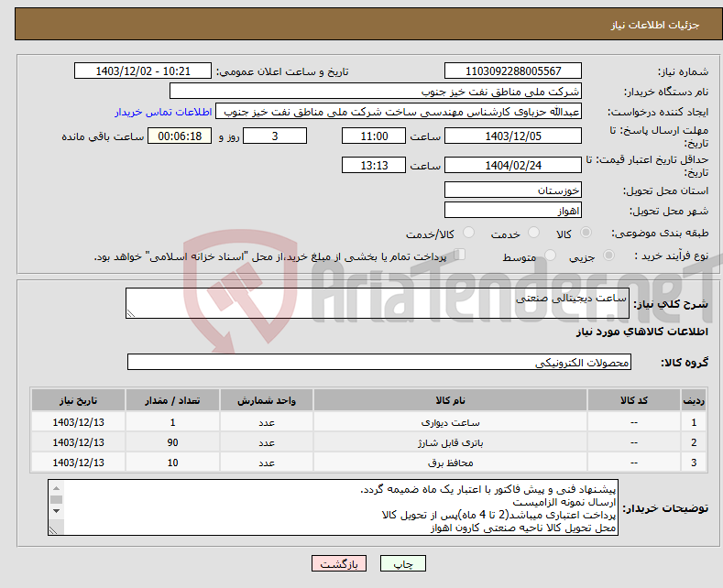
Task: Click the نام کالا column header
Action: [x=450, y=400]
